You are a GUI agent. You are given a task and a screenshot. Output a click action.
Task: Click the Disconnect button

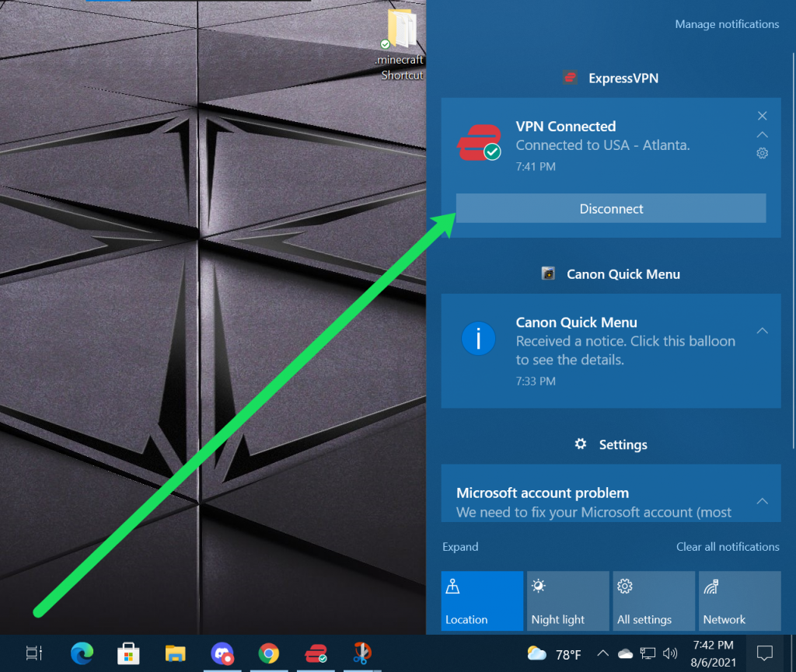tap(611, 208)
